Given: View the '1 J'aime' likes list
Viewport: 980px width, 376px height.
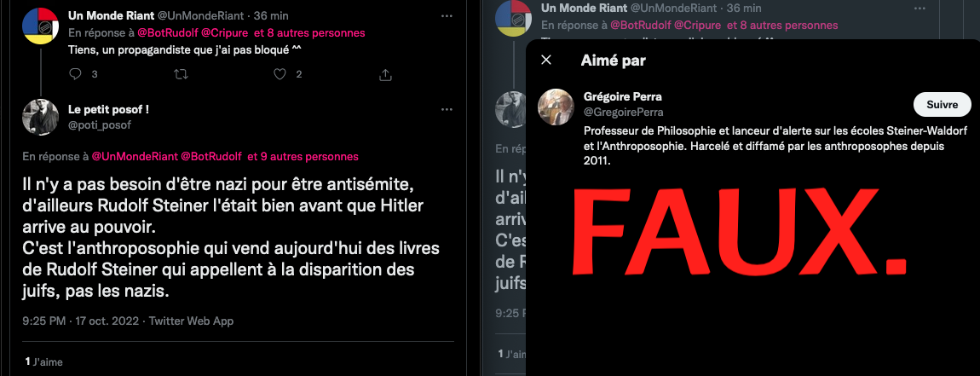Looking at the screenshot, I should tap(43, 362).
